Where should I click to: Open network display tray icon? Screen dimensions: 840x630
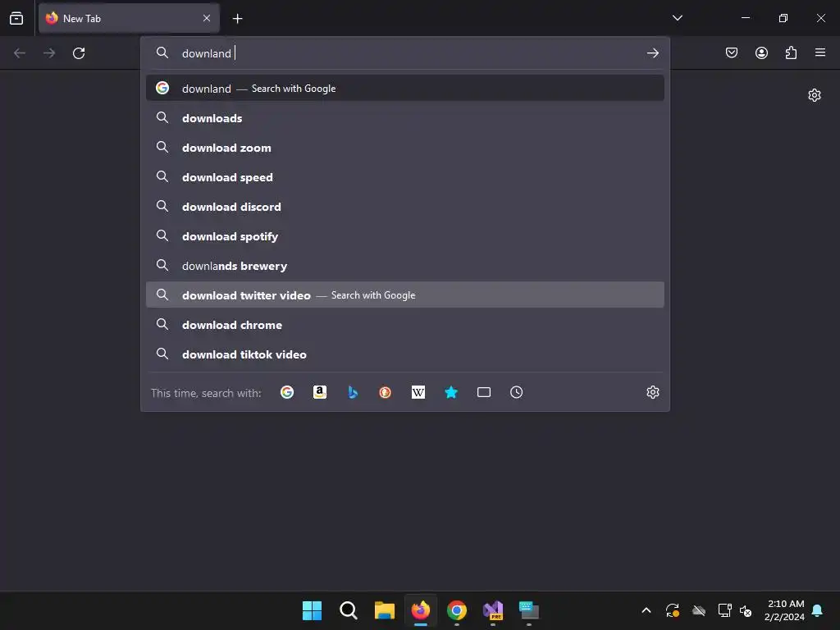tap(724, 610)
